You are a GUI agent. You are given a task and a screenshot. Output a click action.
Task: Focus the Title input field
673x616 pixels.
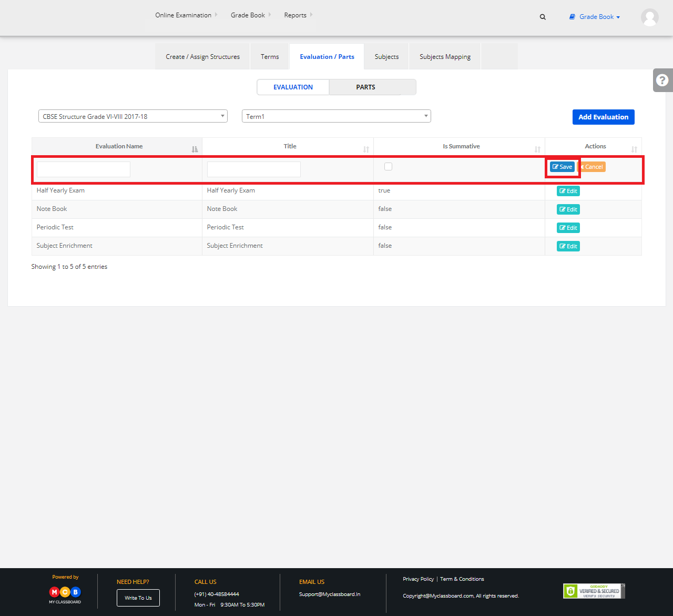pos(254,169)
